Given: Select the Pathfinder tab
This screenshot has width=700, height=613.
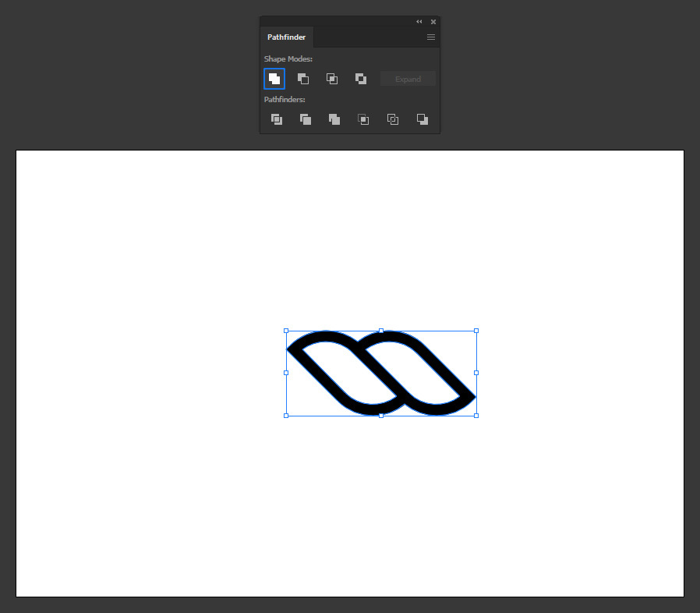Looking at the screenshot, I should click(287, 37).
